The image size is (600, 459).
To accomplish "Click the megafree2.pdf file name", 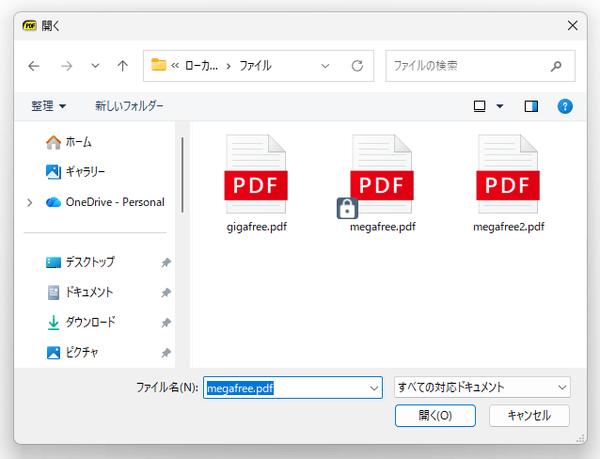I will click(509, 227).
